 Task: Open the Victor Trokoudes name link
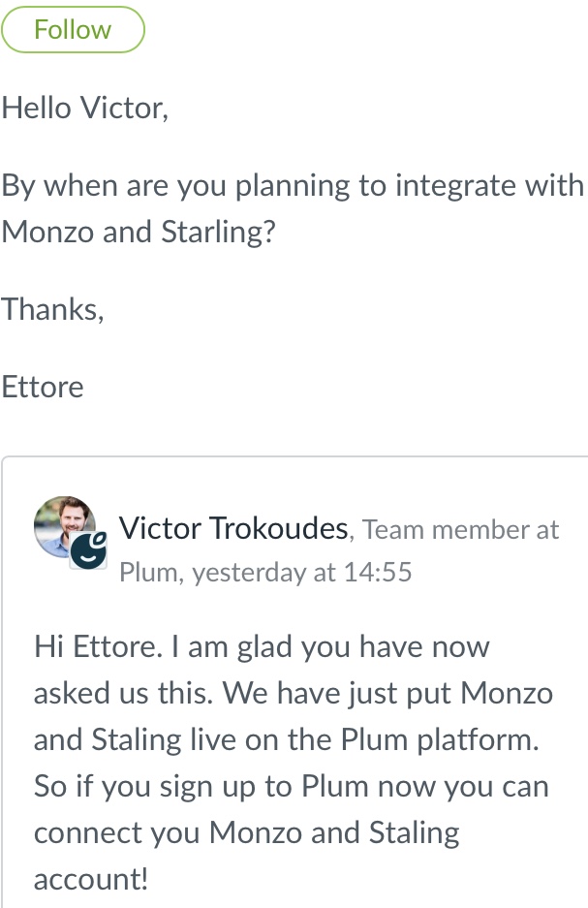pyautogui.click(x=233, y=528)
